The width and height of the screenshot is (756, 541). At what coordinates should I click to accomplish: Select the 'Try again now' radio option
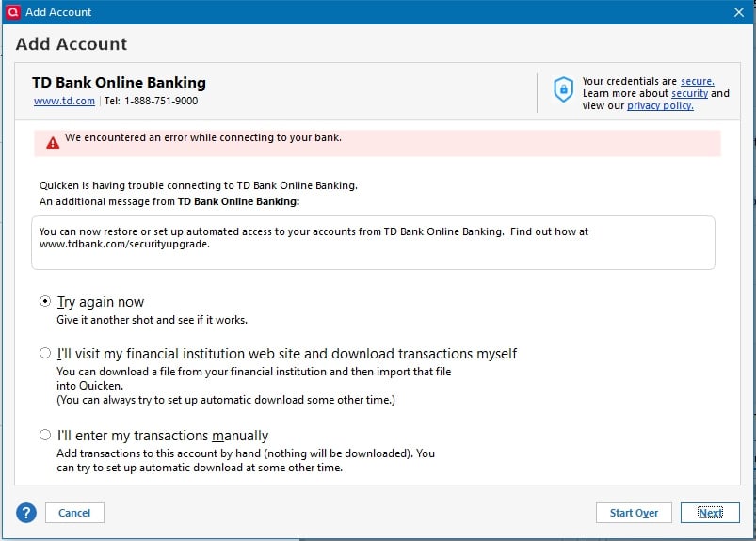(x=45, y=302)
